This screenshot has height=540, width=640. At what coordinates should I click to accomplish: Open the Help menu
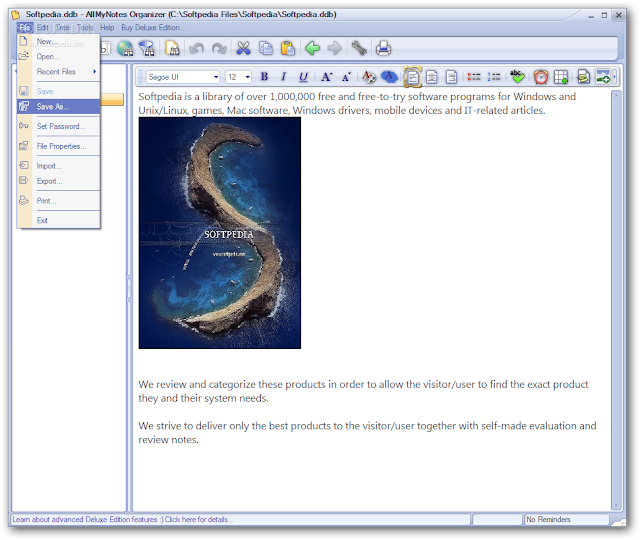[x=107, y=28]
